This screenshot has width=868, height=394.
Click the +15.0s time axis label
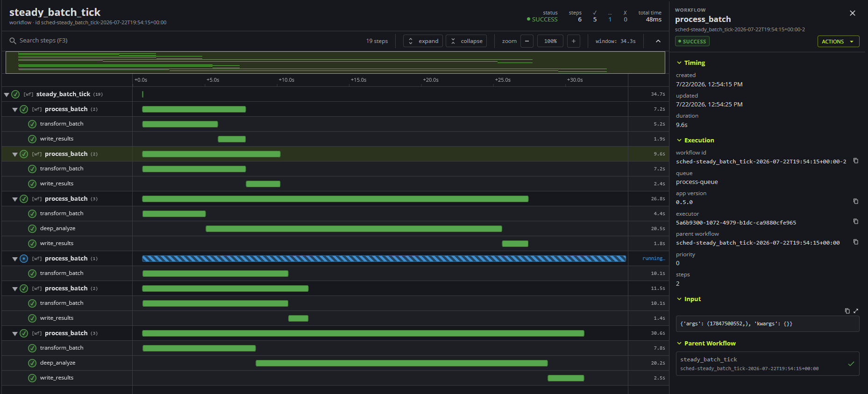point(358,80)
